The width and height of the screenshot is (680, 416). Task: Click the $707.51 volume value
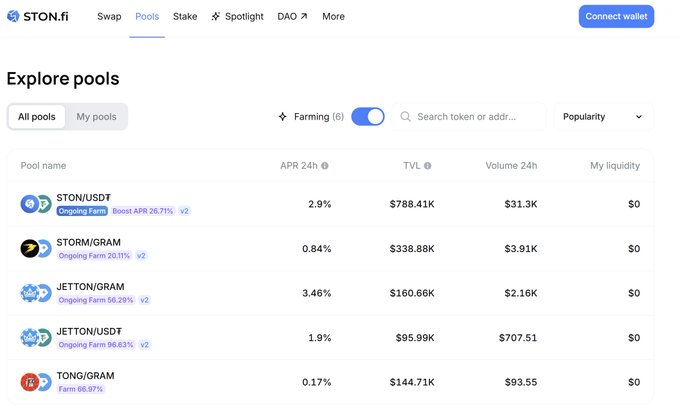point(518,337)
